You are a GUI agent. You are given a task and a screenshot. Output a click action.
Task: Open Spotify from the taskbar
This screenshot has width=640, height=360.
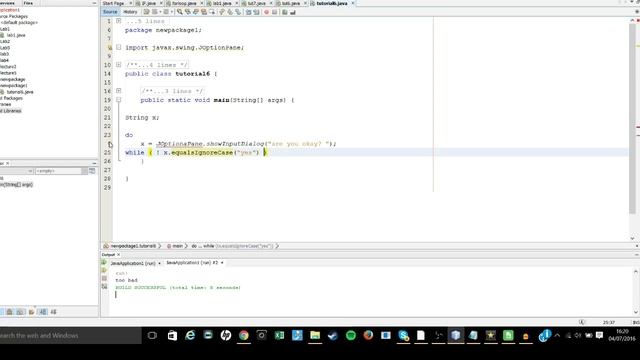click(350, 336)
